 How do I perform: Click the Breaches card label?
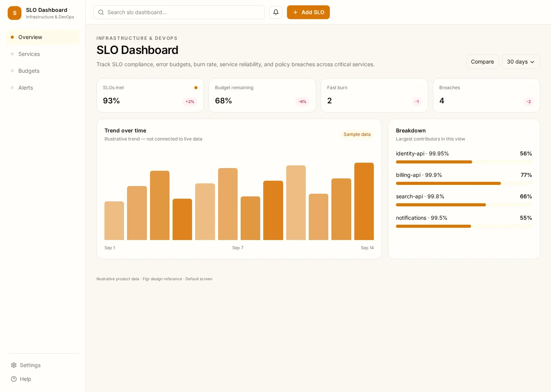tap(450, 88)
